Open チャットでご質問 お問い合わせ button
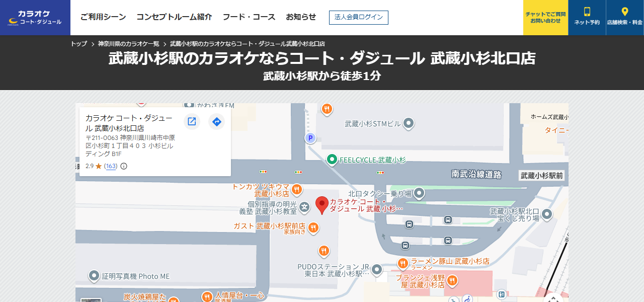Screen dimensions: 644x302 (x=545, y=18)
